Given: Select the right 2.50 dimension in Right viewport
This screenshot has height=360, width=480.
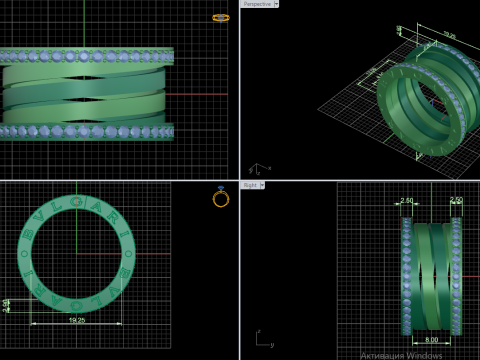Looking at the screenshot, I should point(456,200).
